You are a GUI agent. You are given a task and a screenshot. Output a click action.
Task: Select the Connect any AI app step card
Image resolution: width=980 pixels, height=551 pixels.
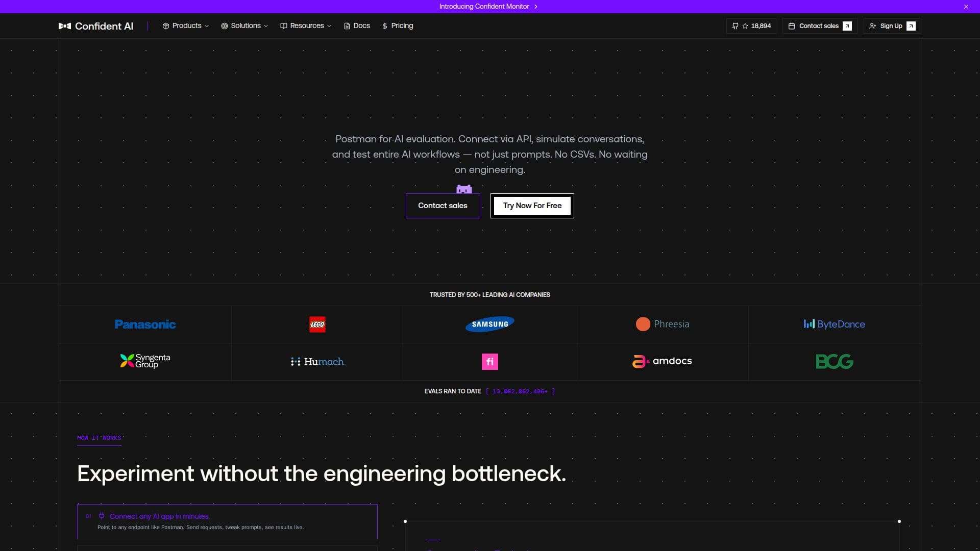click(227, 521)
